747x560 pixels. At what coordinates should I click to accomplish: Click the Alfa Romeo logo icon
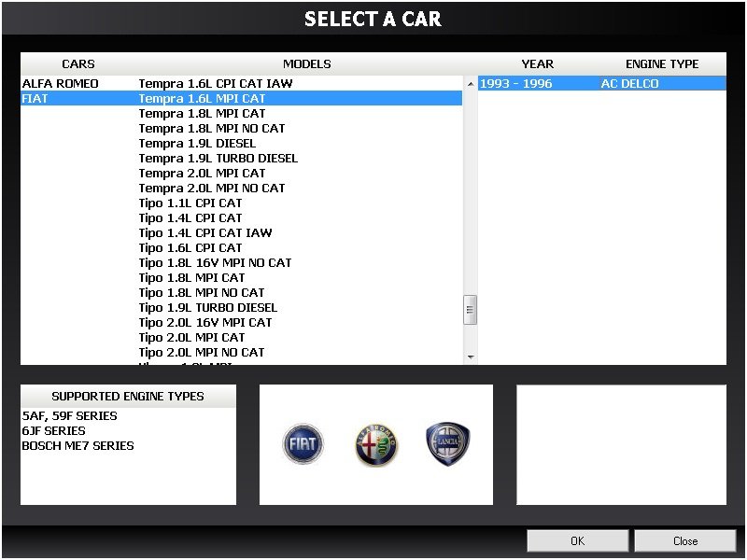376,445
